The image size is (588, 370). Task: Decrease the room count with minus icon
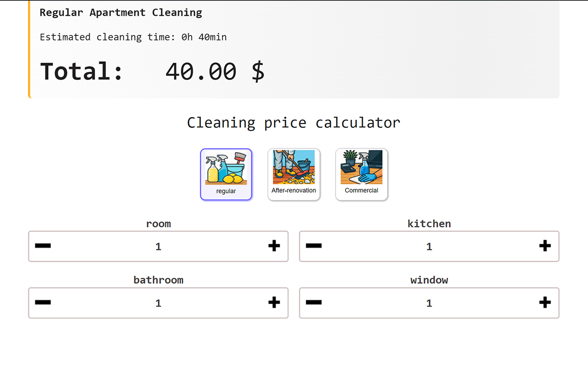pos(43,246)
